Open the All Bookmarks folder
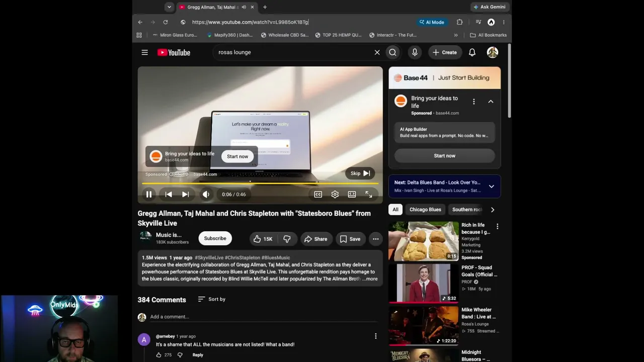The width and height of the screenshot is (644, 362). click(x=489, y=35)
